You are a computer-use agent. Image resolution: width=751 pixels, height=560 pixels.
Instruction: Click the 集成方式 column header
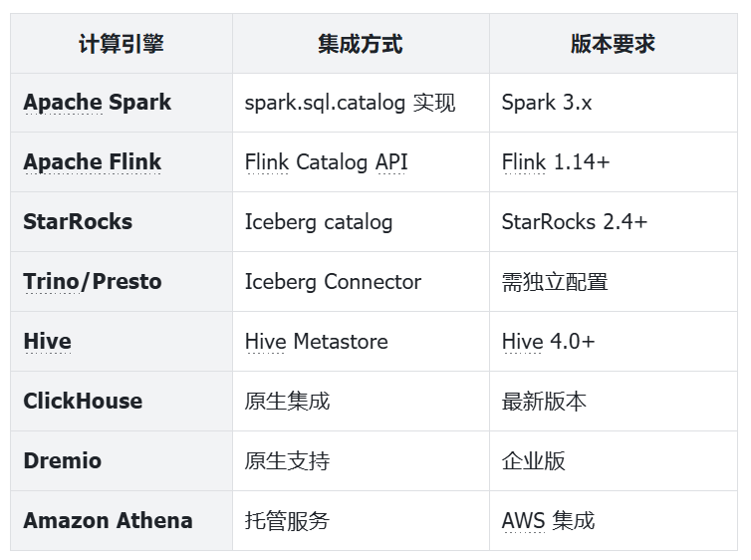point(361,44)
